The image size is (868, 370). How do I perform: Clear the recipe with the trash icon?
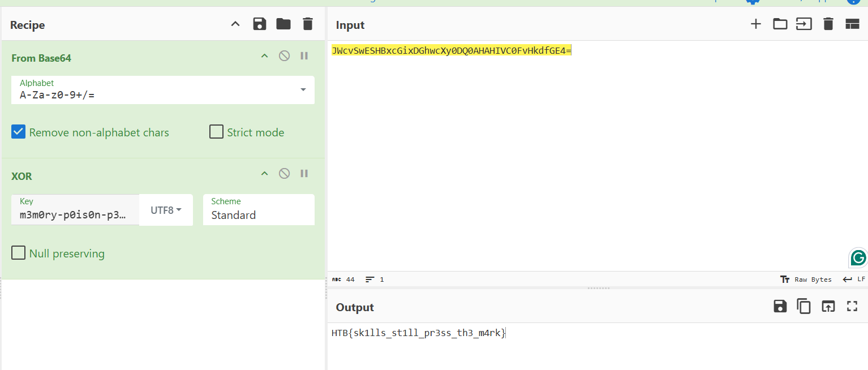(307, 24)
